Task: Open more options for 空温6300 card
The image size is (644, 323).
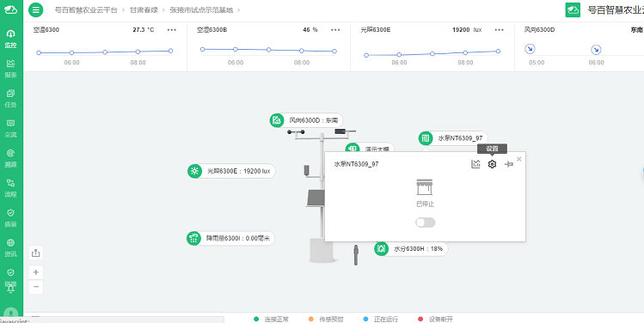Action: [x=172, y=29]
